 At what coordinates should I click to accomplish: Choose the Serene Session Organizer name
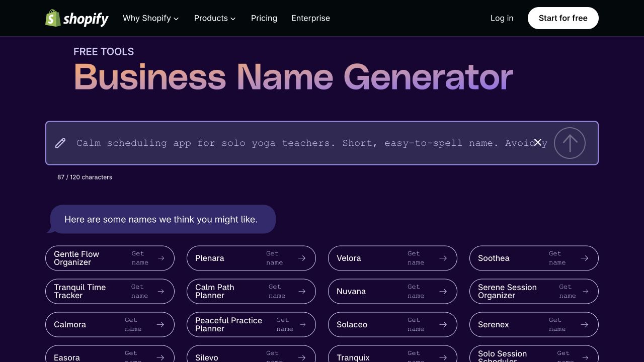pos(534,292)
